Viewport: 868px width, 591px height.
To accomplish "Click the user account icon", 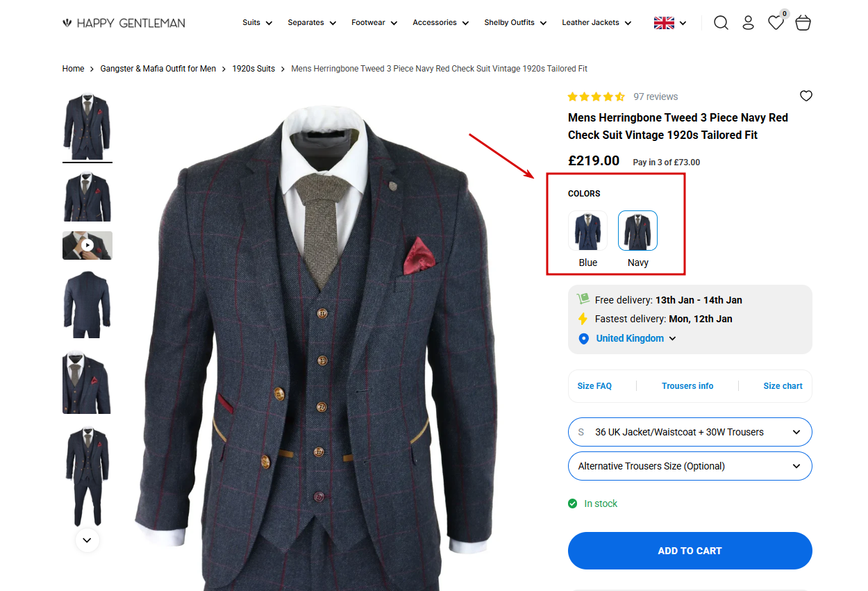I will [748, 23].
